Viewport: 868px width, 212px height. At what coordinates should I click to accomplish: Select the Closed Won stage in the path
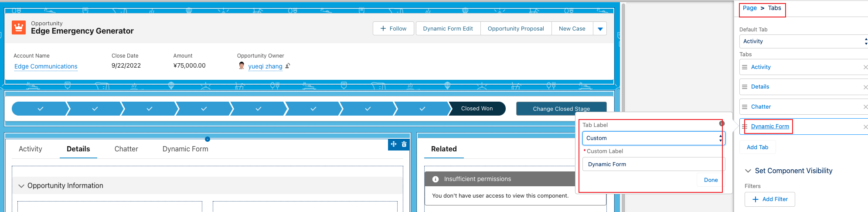point(477,109)
